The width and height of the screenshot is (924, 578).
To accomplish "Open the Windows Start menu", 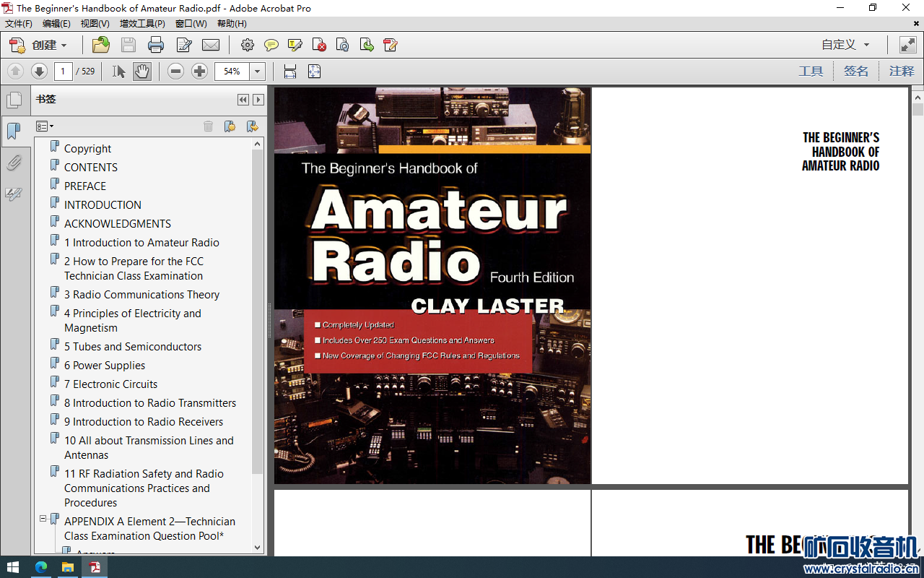I will click(x=13, y=567).
